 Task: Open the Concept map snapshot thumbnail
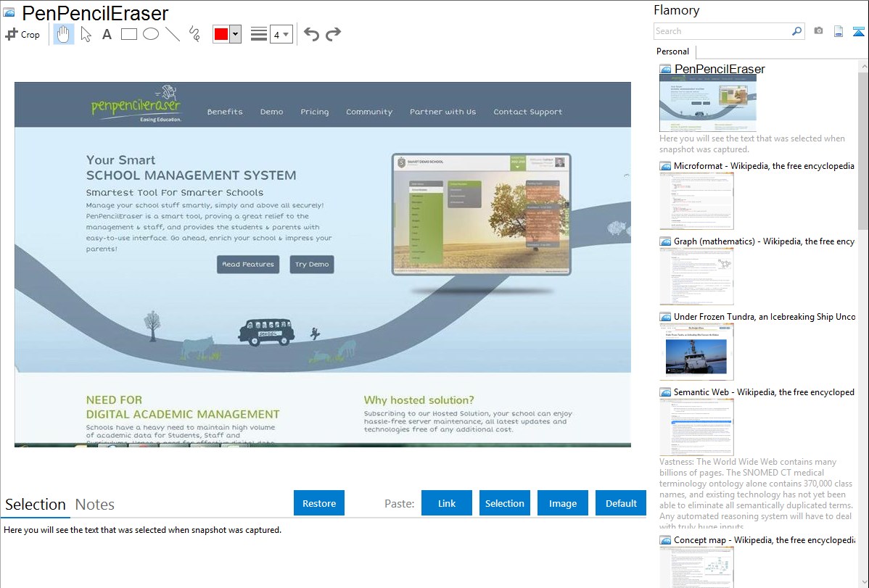[x=696, y=568]
